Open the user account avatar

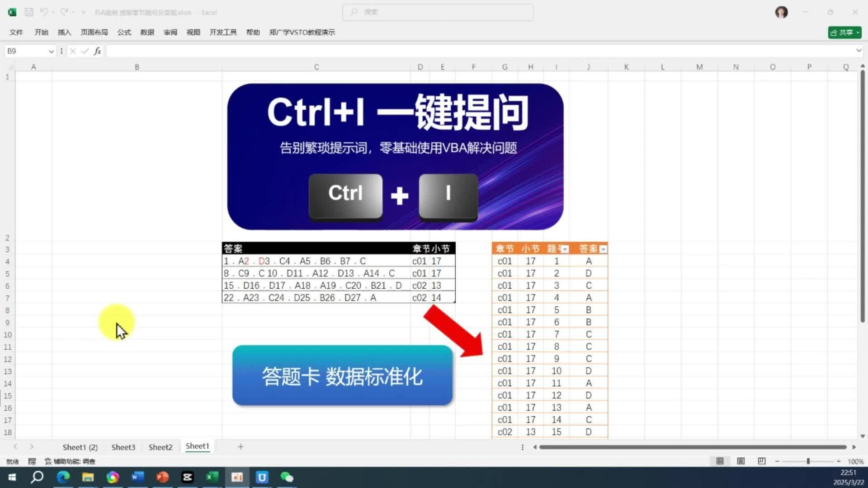coord(781,12)
